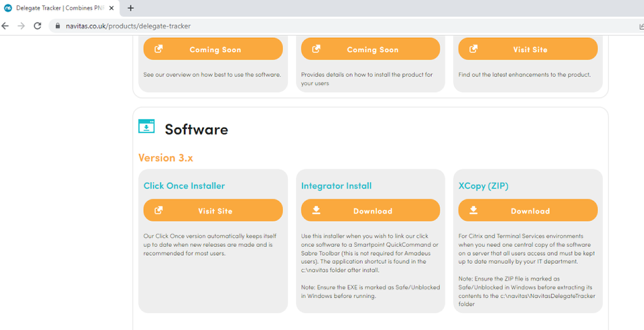
Task: Click the navitas.co.uk address bar
Action: (x=345, y=26)
